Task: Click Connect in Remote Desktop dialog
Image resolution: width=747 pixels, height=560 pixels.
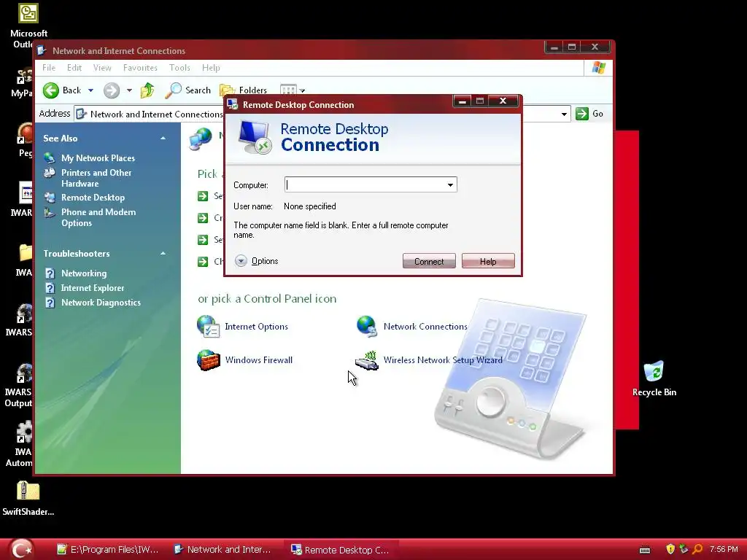Action: pos(429,262)
